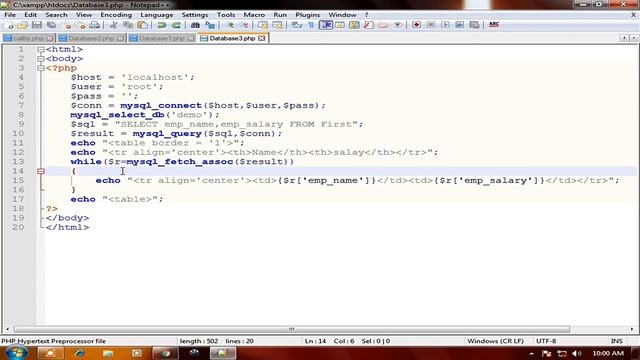Open the Replace dialog icon
The height and width of the screenshot is (360, 640).
coord(210,25)
